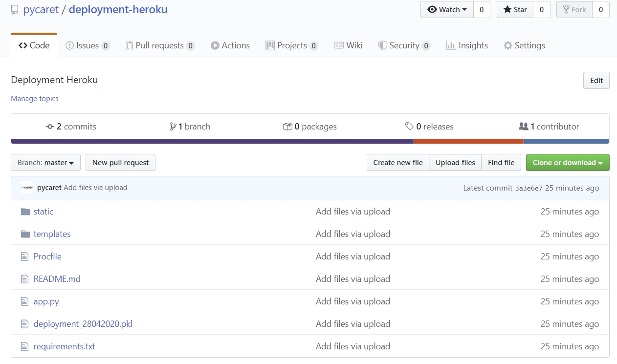Click the Upload files button
This screenshot has height=364, width=617.
[x=455, y=163]
